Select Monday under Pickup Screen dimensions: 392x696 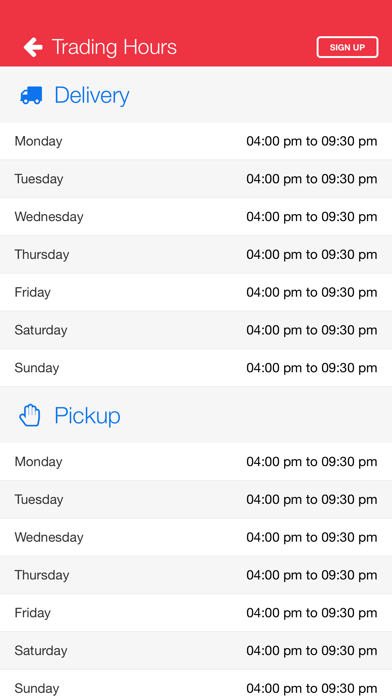[x=38, y=462]
